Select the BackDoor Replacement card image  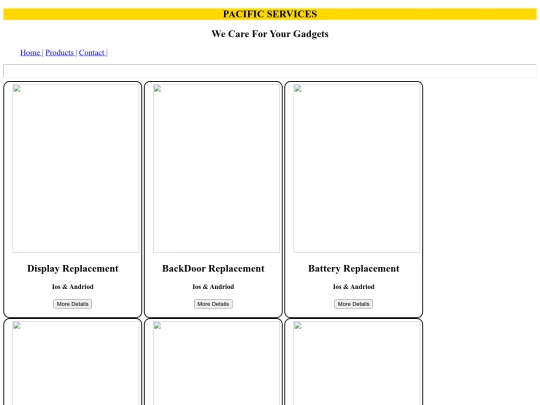point(216,168)
